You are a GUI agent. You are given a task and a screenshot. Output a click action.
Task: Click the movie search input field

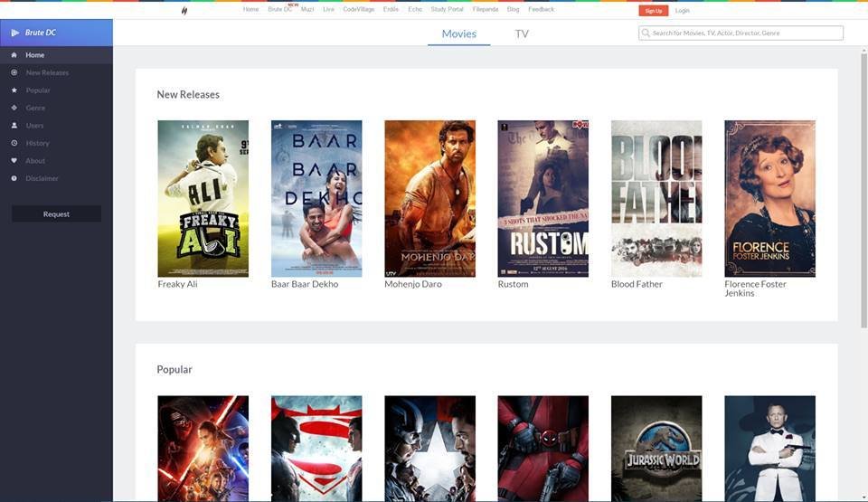click(x=741, y=33)
